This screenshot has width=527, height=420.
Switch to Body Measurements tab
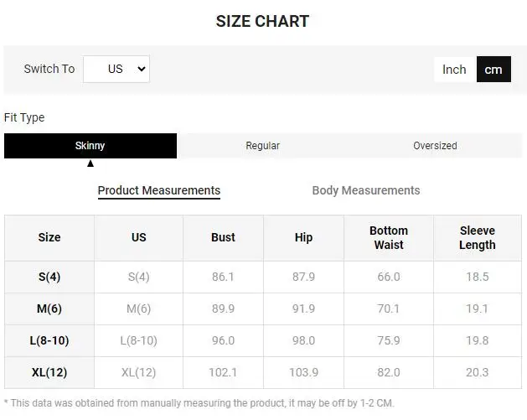[x=366, y=190]
